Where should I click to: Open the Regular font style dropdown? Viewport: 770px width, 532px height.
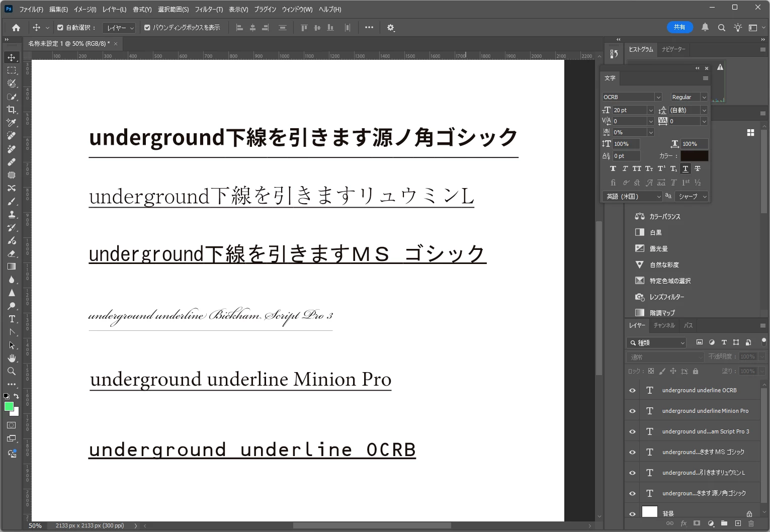click(x=704, y=97)
